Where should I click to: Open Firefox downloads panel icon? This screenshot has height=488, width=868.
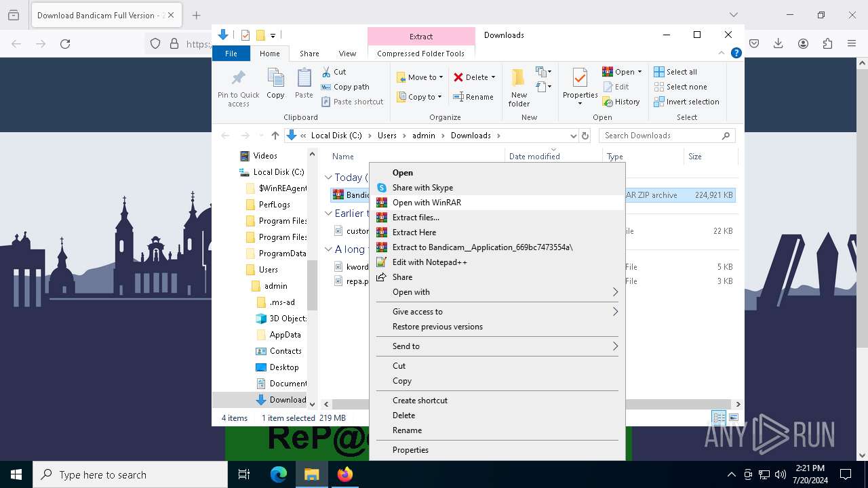coord(778,43)
